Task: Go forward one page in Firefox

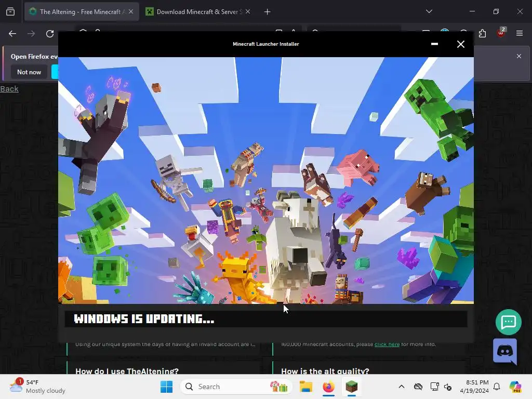Action: [x=31, y=34]
